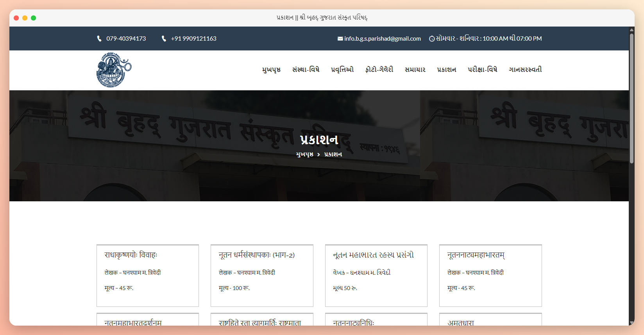Viewport: 644px width, 335px height.
Task: Click the phone icon beside +91 9909121163
Action: pos(164,38)
